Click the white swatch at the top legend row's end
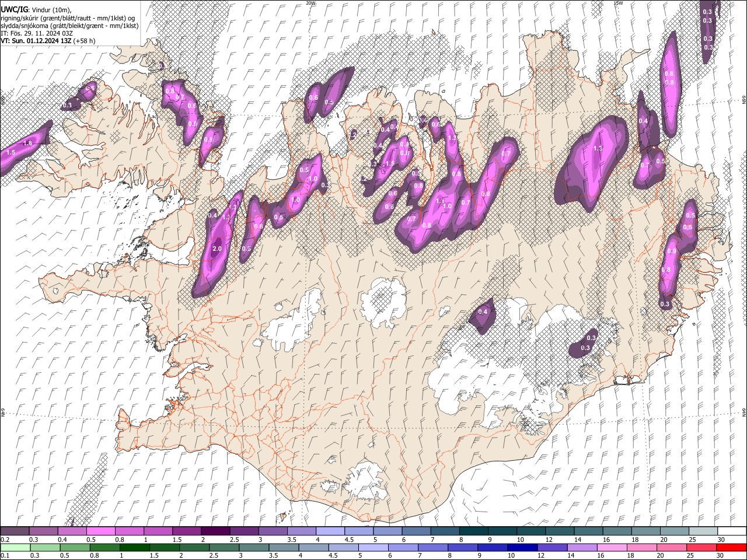Screen dimensions: 747x560 pos(731,531)
